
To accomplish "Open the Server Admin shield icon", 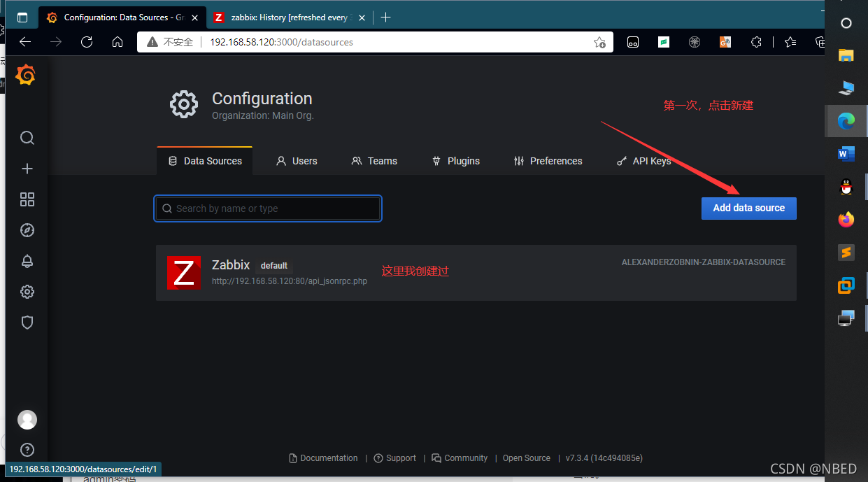I will [27, 322].
